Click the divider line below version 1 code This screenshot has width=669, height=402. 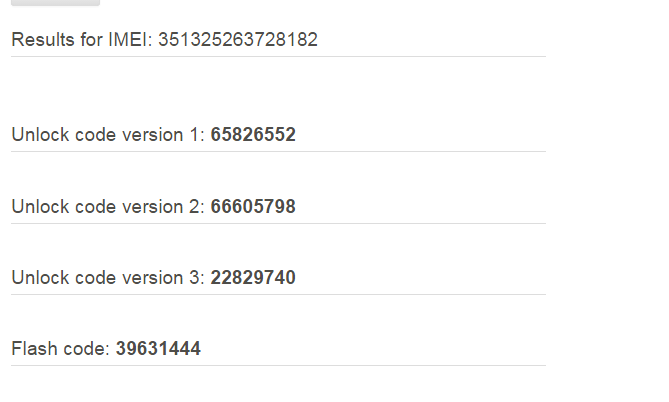tap(279, 151)
